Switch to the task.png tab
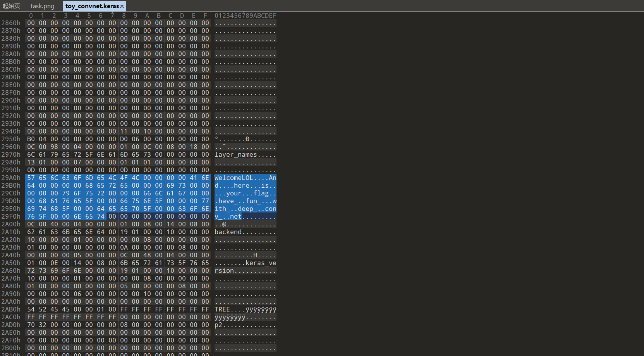 43,6
